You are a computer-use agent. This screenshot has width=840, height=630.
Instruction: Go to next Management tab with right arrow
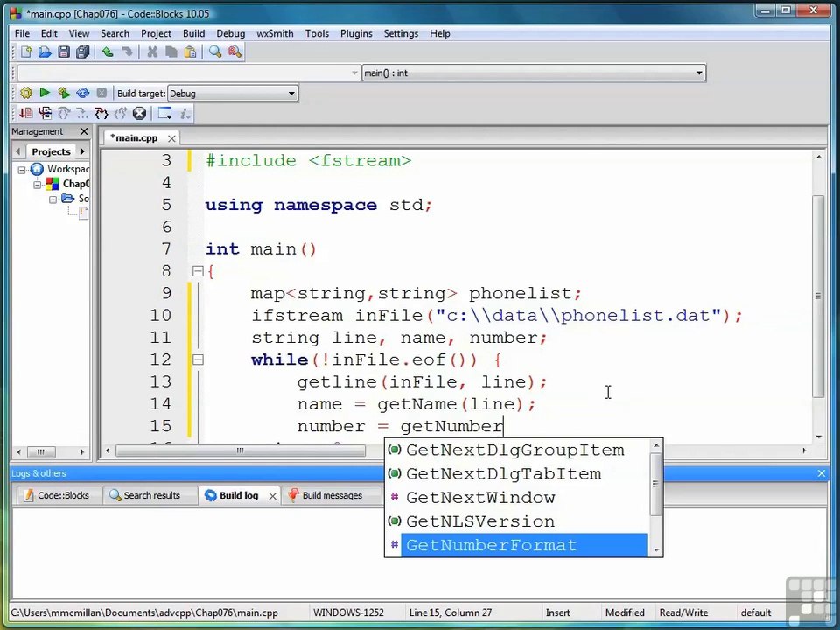point(82,151)
